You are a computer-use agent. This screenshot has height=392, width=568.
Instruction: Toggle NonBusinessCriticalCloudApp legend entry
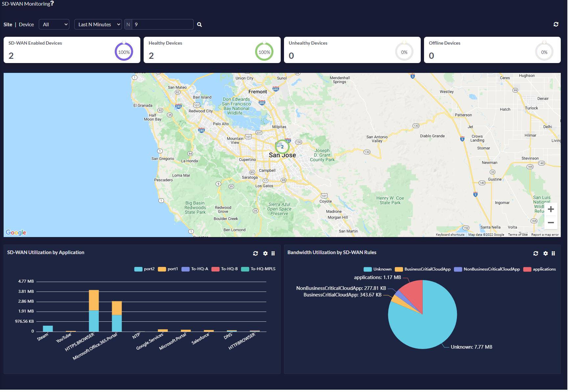[x=487, y=270]
